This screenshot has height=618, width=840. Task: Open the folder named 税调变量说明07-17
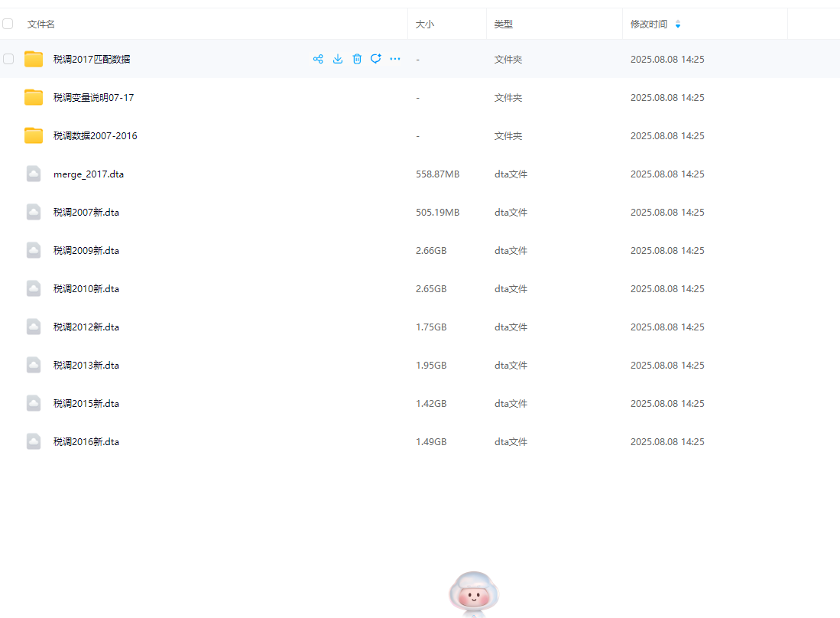point(94,98)
